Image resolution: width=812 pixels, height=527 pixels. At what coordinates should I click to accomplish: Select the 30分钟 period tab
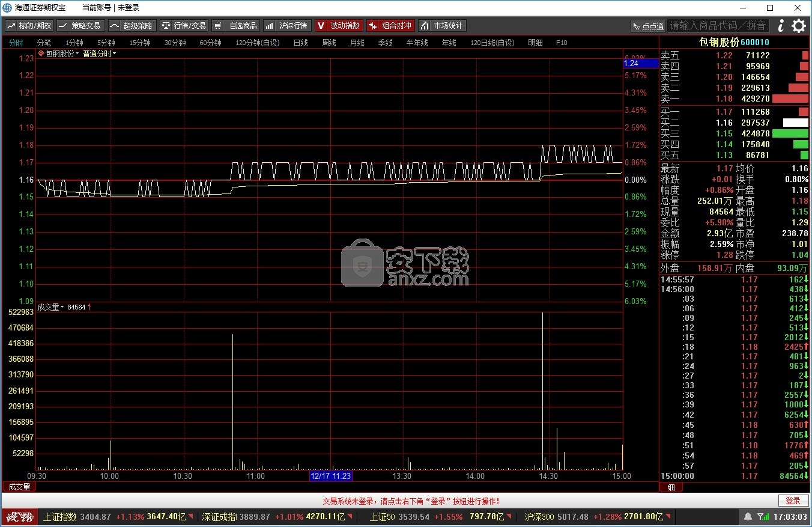point(175,43)
